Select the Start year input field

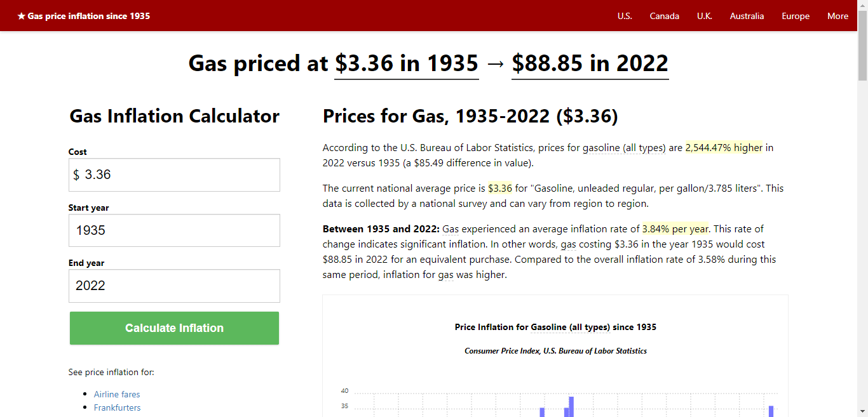(x=174, y=230)
